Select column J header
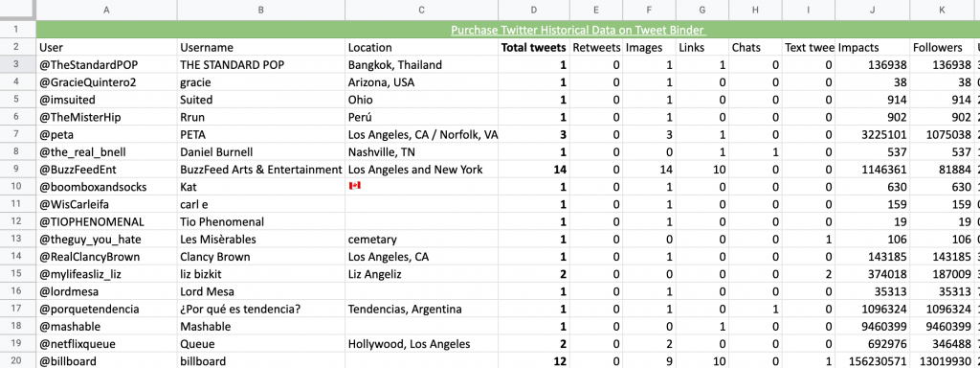The width and height of the screenshot is (980, 368). pyautogui.click(x=873, y=10)
